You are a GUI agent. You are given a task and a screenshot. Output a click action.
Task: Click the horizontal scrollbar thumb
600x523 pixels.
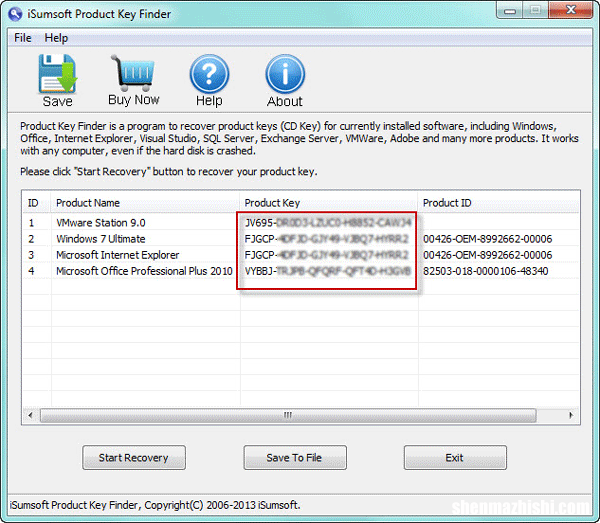tap(288, 415)
